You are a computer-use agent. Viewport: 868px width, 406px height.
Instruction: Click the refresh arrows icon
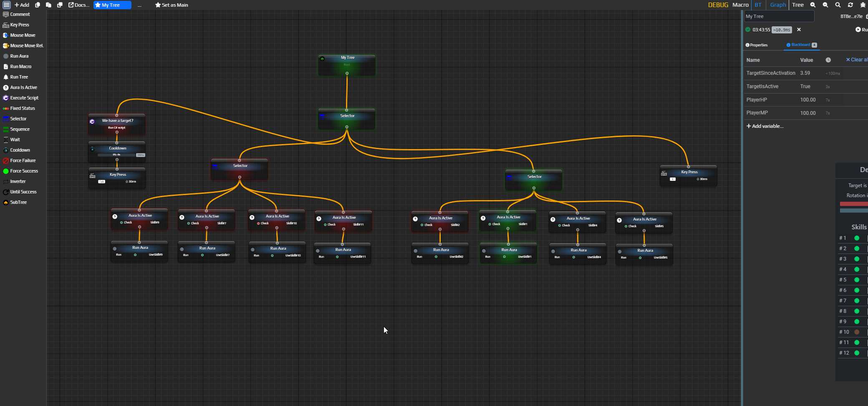[850, 5]
